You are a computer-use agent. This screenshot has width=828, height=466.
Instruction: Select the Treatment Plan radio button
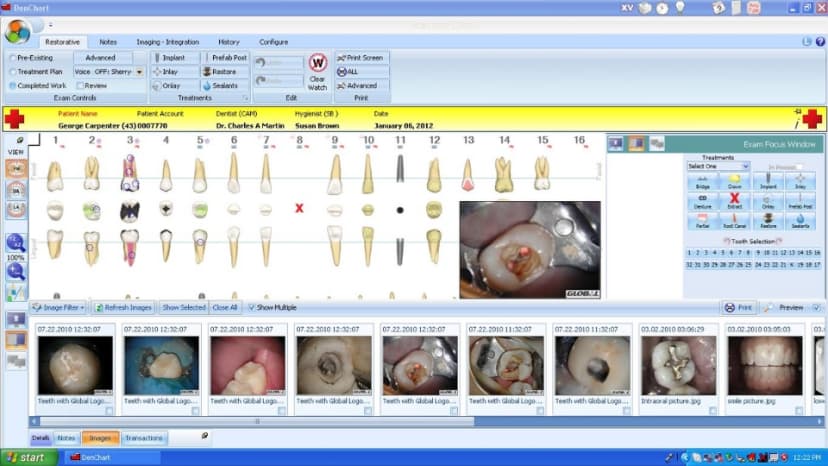click(x=13, y=72)
